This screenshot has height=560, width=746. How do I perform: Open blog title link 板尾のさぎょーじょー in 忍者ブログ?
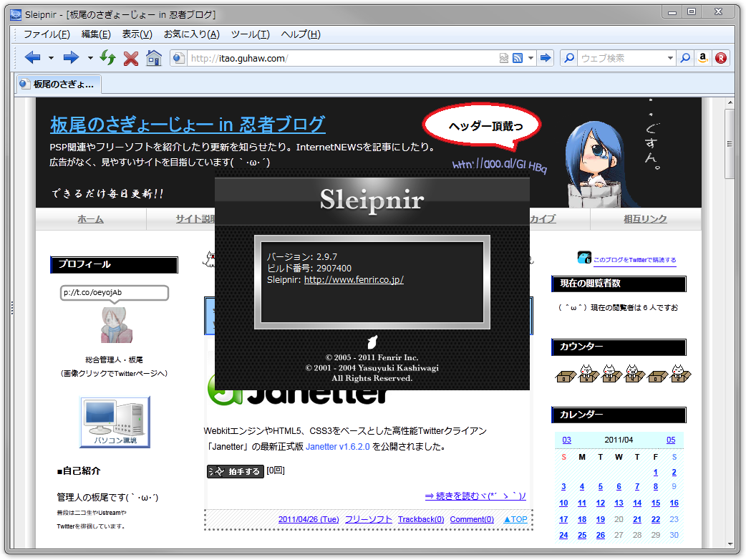tap(188, 124)
